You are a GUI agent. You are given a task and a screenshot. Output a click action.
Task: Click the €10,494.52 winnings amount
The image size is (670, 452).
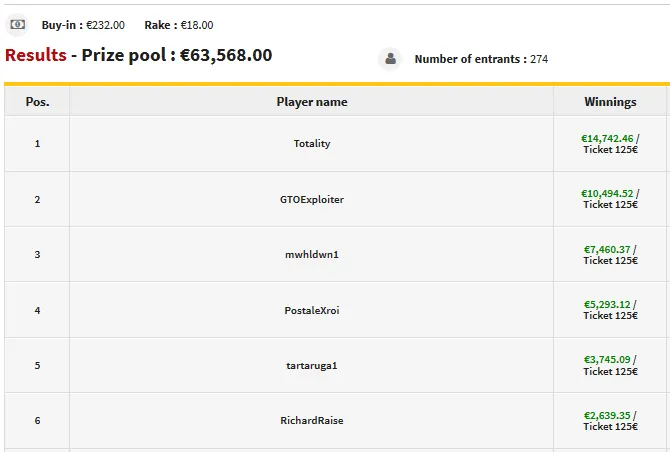pos(607,194)
